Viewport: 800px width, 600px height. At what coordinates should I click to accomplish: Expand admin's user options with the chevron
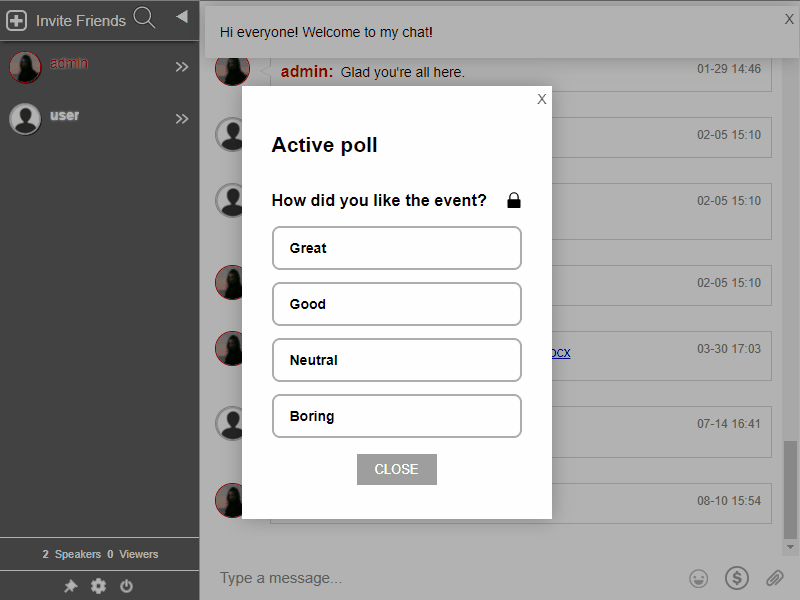[182, 66]
